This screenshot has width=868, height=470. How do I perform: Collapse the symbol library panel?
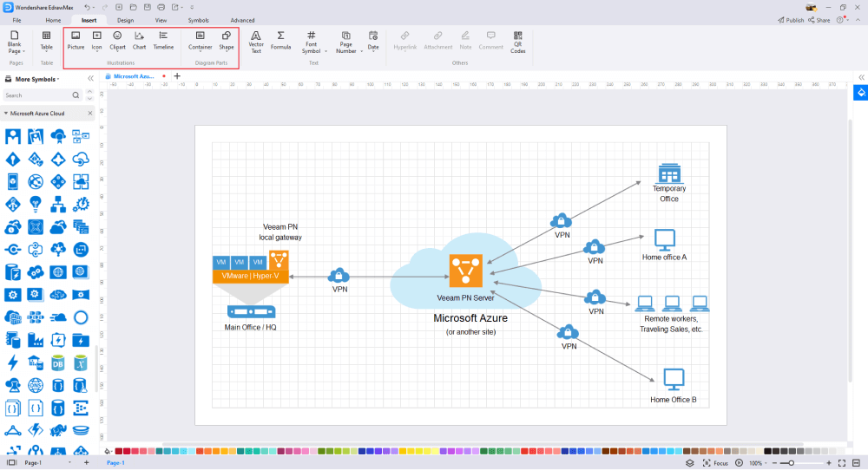point(91,79)
